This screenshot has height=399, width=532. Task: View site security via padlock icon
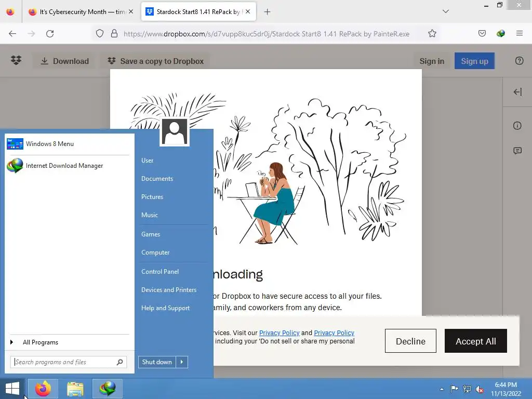pos(114,34)
